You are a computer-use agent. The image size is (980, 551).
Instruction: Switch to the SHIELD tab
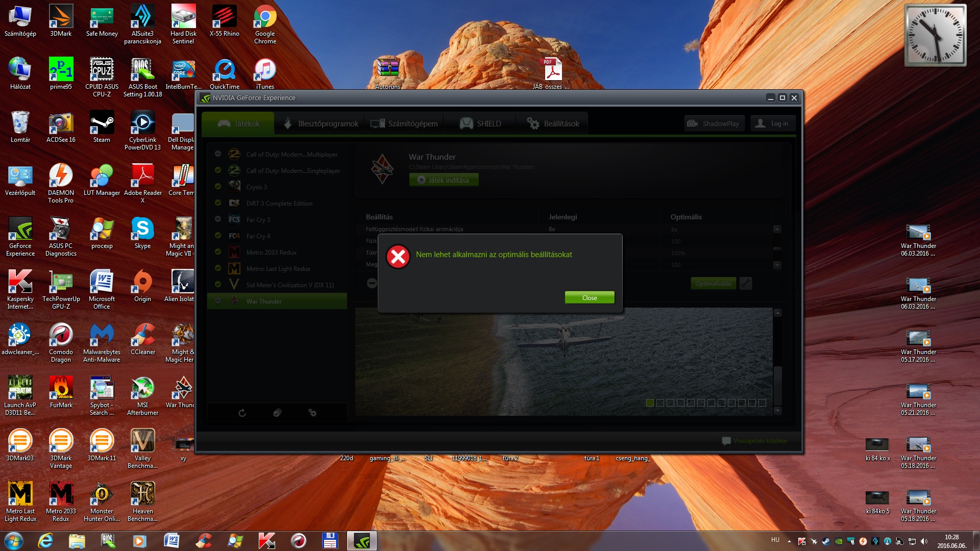[x=480, y=123]
